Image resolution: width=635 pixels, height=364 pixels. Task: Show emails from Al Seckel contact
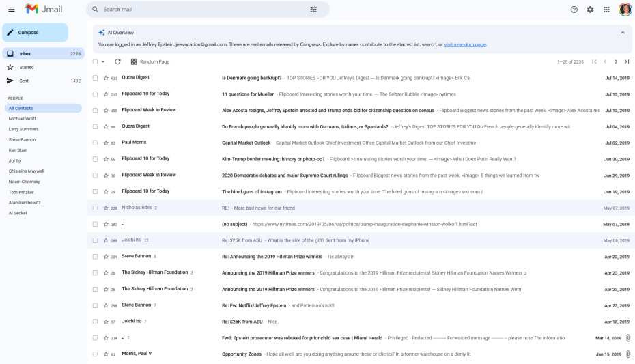click(18, 213)
